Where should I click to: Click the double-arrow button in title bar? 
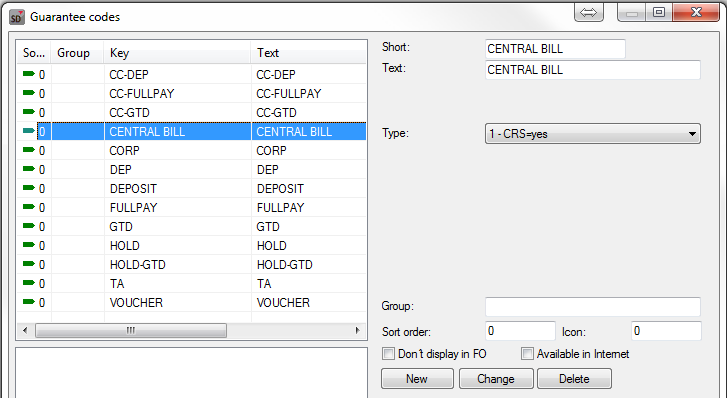point(588,13)
